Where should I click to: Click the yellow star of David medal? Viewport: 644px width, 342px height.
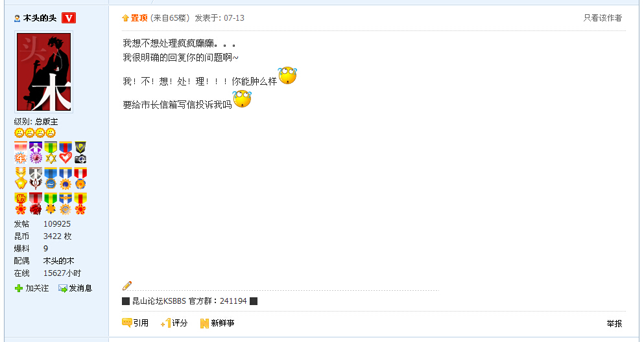51,153
